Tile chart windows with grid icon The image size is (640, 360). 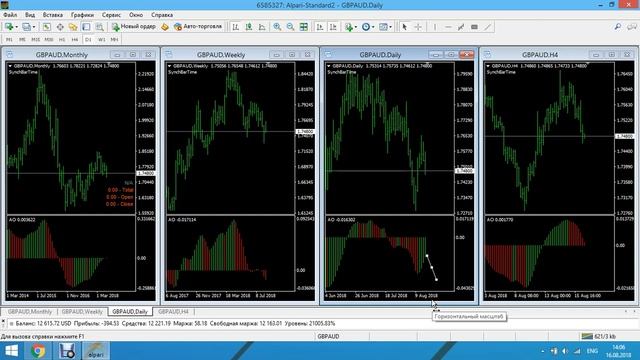pyautogui.click(x=304, y=27)
